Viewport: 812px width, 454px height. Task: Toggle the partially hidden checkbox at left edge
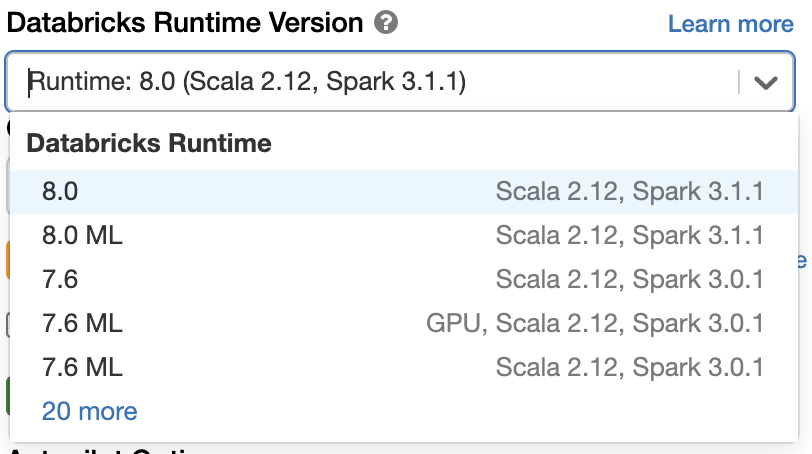click(6, 324)
